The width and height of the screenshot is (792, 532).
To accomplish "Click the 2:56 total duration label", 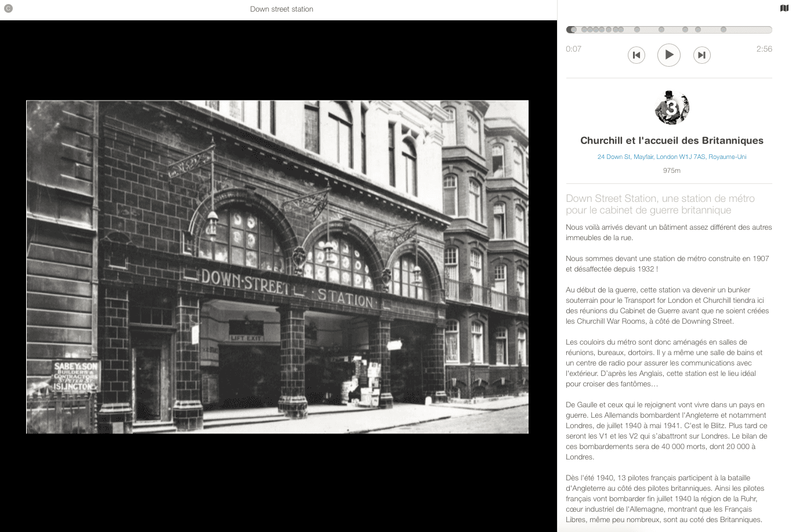I will pos(764,49).
